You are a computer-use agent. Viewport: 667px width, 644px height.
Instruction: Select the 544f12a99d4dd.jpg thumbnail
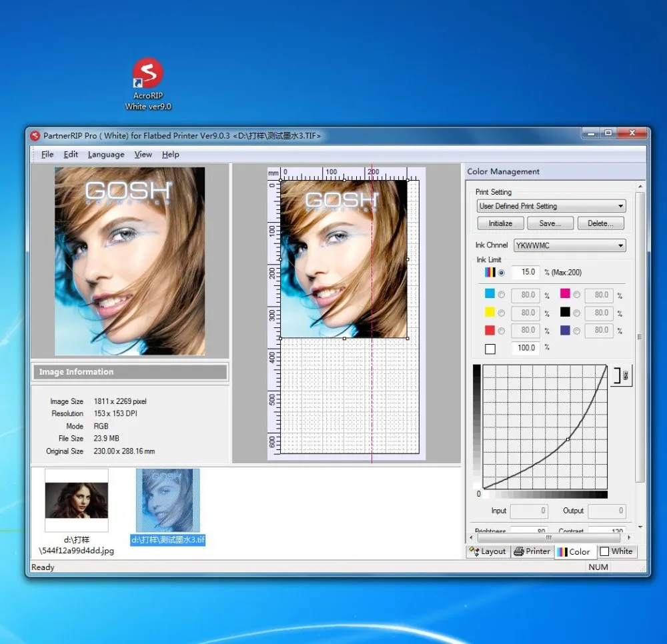click(77, 512)
